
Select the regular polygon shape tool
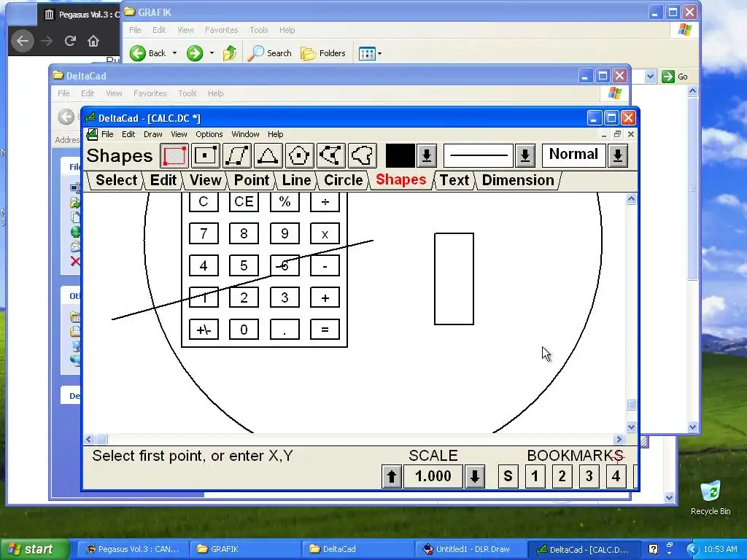tap(299, 156)
